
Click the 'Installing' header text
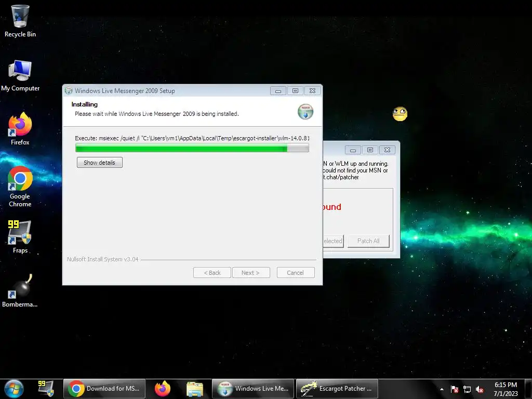click(85, 104)
